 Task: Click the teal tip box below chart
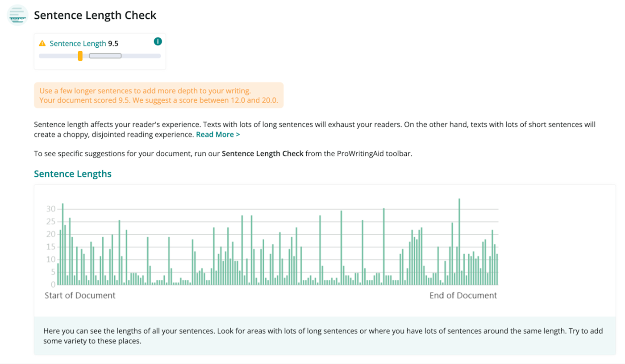tap(325, 336)
